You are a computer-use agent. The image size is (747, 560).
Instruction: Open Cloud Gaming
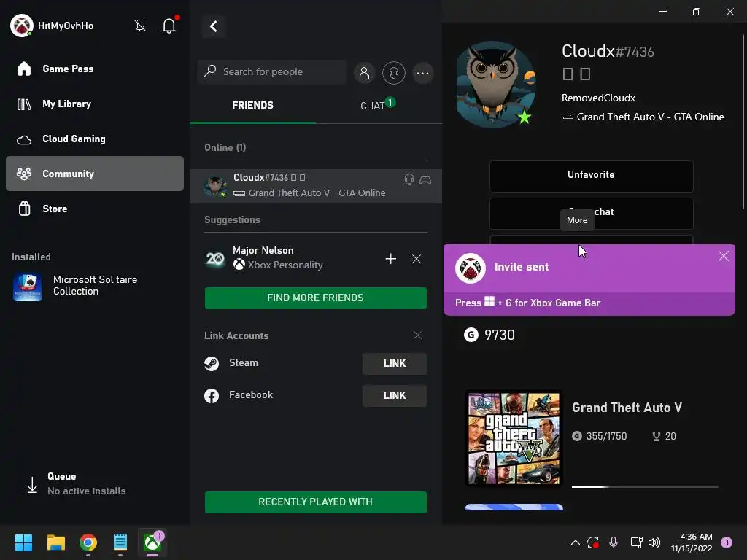(x=94, y=139)
